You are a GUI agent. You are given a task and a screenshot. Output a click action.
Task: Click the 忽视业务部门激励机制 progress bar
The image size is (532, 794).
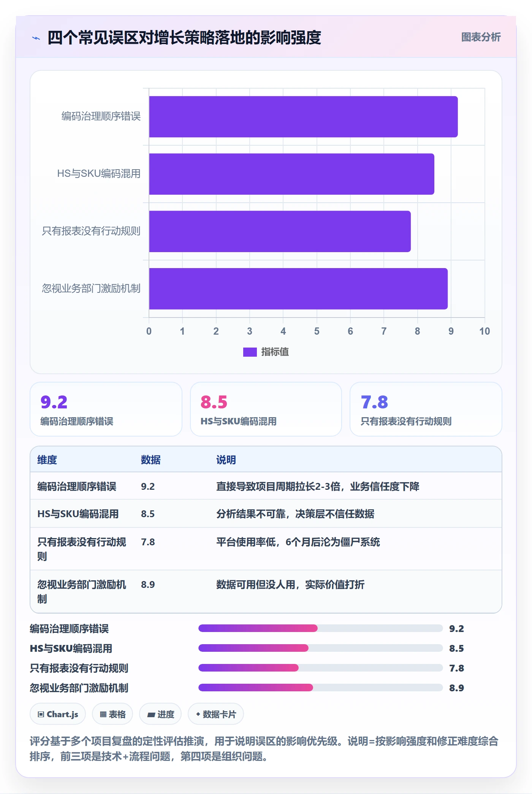tap(320, 688)
